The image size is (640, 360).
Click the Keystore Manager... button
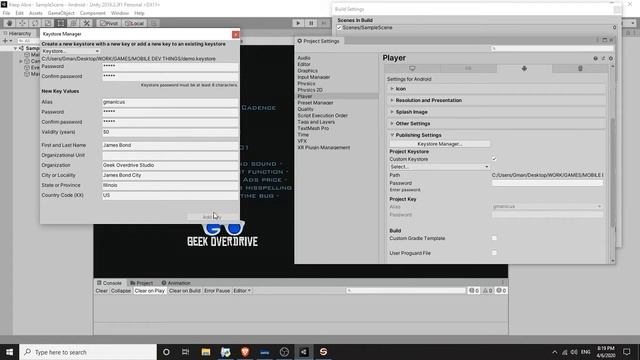439,144
